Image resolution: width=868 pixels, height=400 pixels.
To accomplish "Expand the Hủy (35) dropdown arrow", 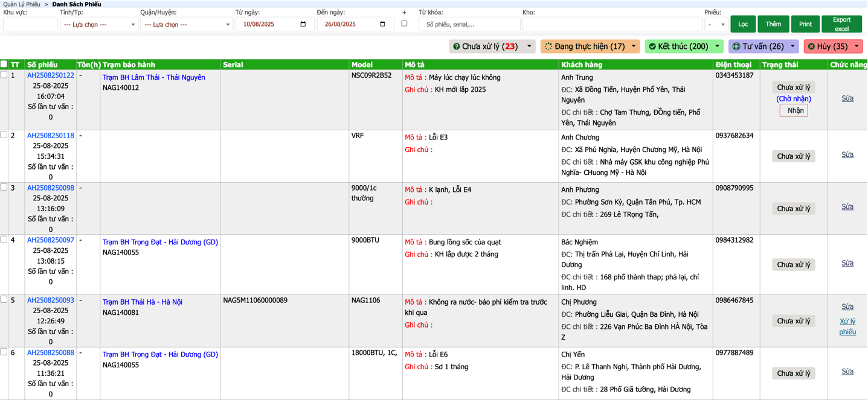I will pos(856,46).
